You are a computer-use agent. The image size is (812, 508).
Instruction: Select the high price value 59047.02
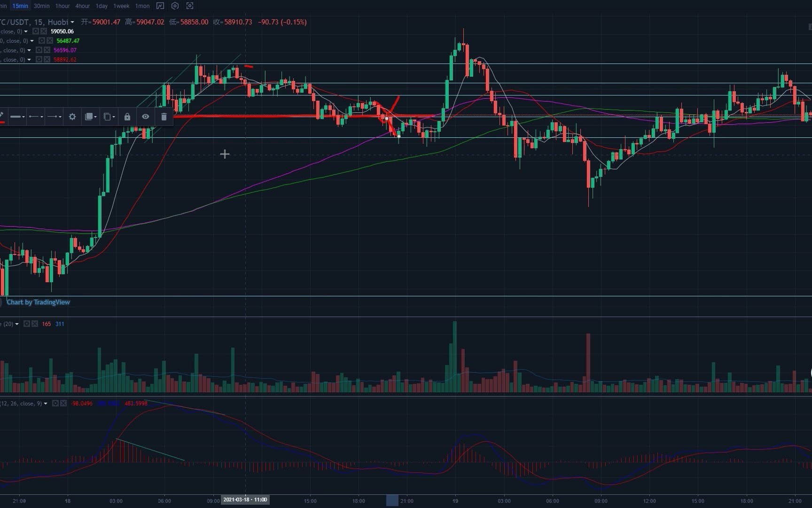[150, 22]
